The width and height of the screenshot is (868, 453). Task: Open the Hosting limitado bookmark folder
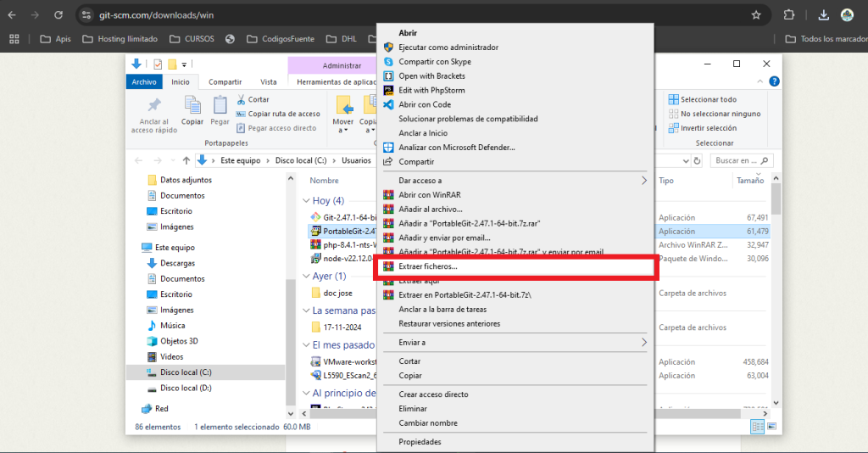pyautogui.click(x=120, y=39)
